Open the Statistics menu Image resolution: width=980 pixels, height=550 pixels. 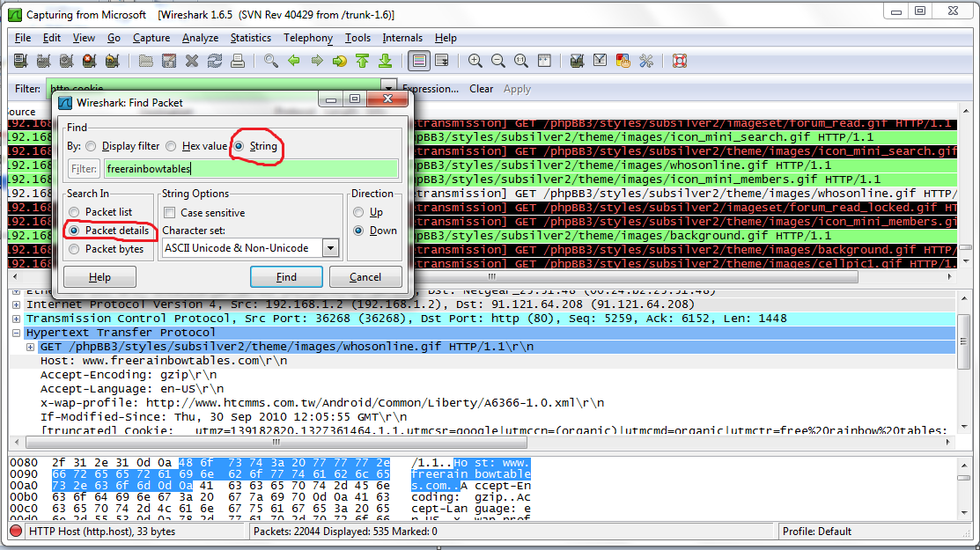(x=251, y=38)
